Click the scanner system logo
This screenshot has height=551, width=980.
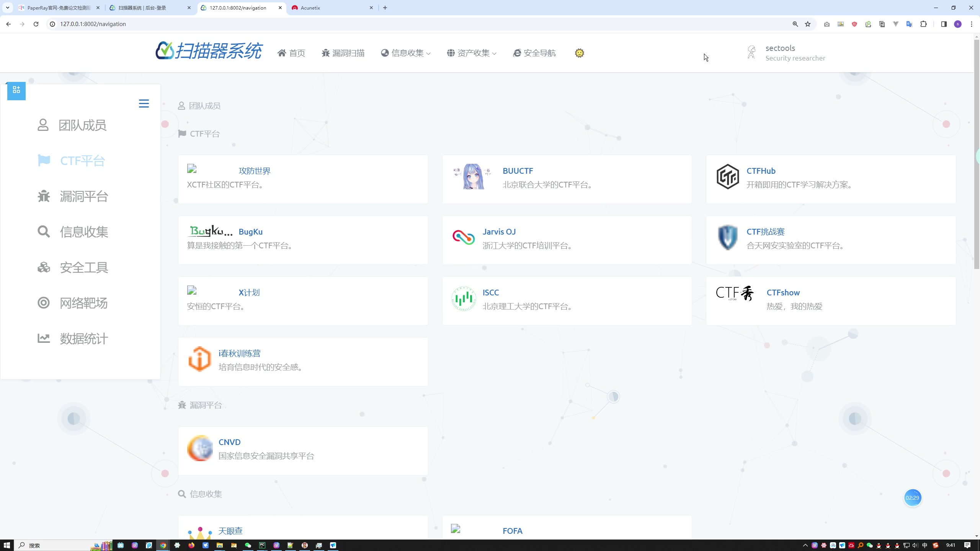pyautogui.click(x=209, y=51)
